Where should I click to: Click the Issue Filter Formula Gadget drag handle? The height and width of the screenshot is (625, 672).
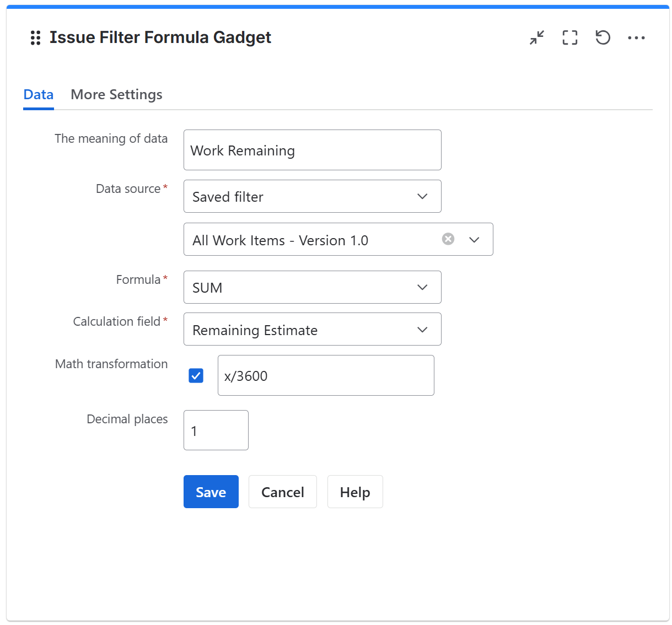pyautogui.click(x=35, y=37)
